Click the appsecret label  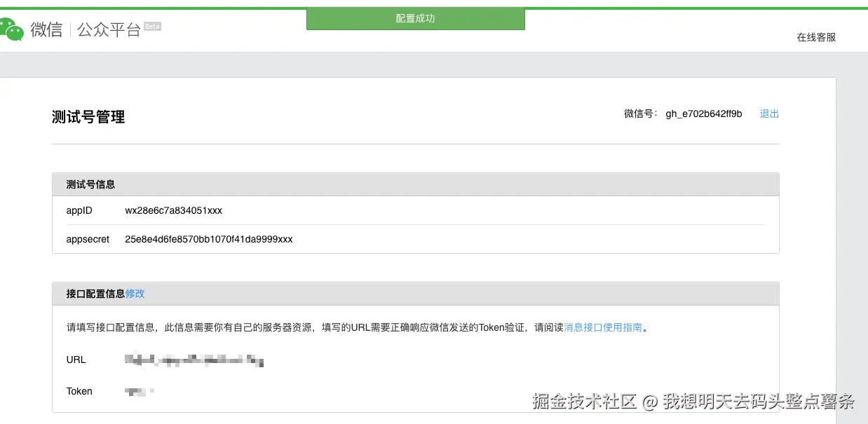88,239
